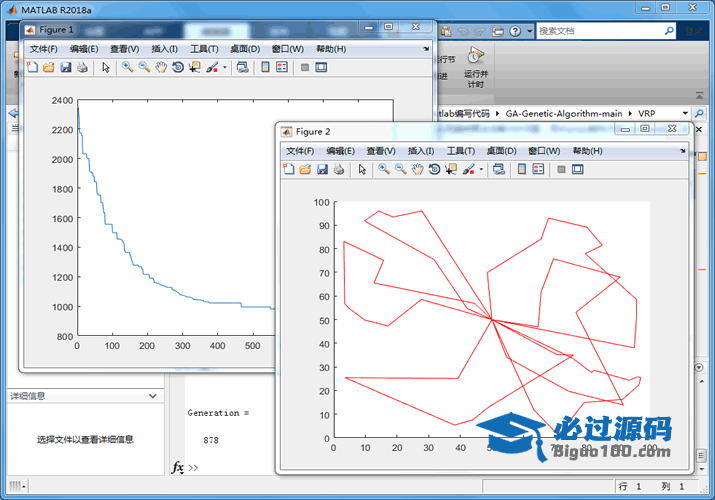Select the Pan hand tool in Figure 2

pyautogui.click(x=418, y=170)
